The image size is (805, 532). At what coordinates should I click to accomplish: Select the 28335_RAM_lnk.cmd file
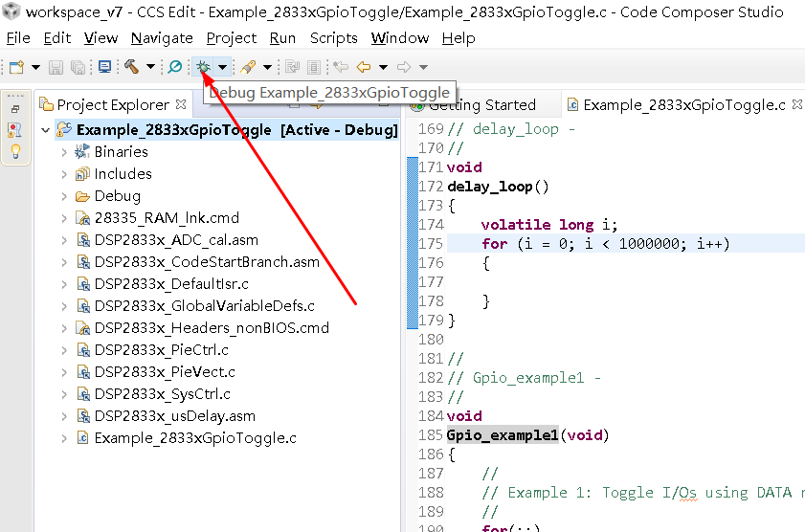(x=167, y=218)
